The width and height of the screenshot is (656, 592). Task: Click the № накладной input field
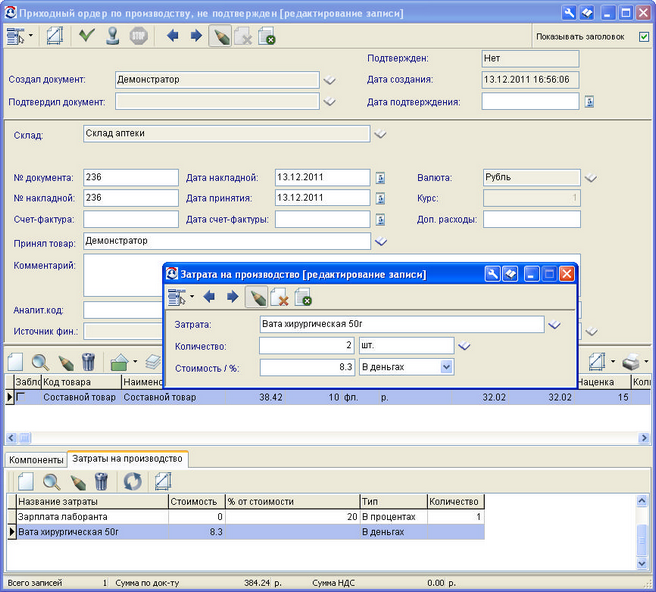click(131, 198)
